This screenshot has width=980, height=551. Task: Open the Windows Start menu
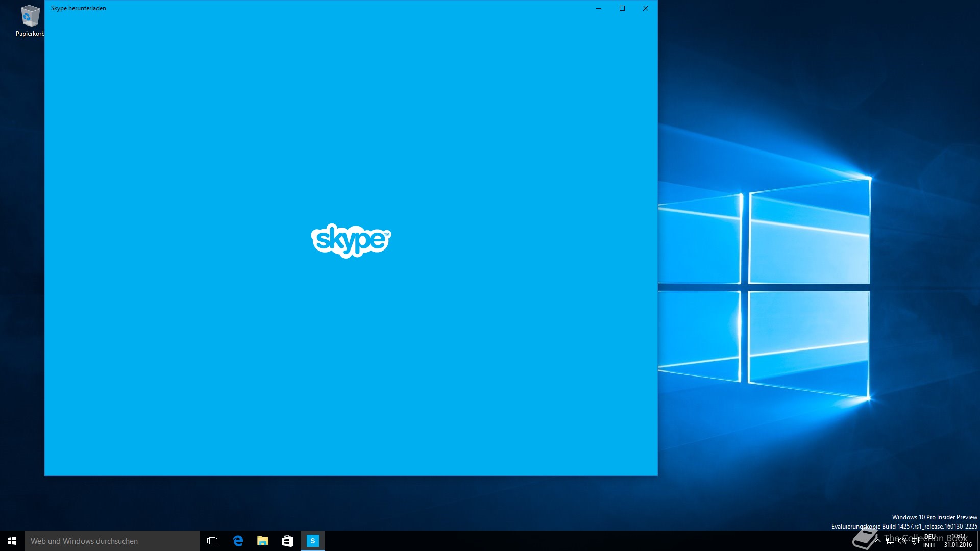[x=12, y=541]
